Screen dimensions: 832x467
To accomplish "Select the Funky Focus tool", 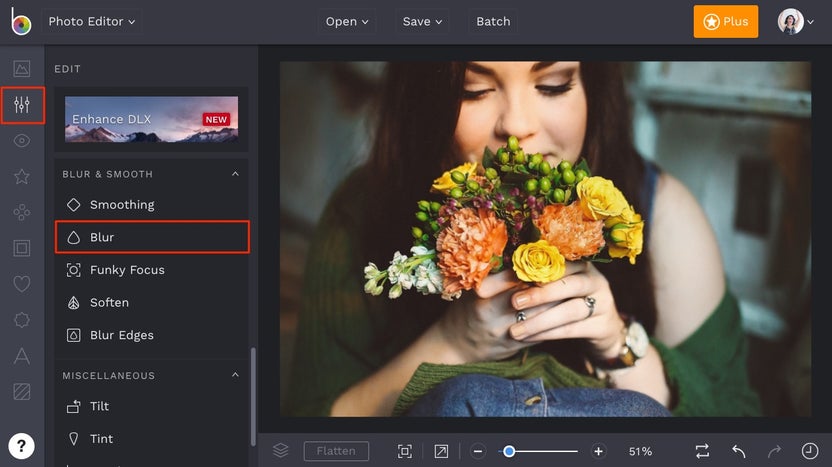I will click(x=152, y=270).
